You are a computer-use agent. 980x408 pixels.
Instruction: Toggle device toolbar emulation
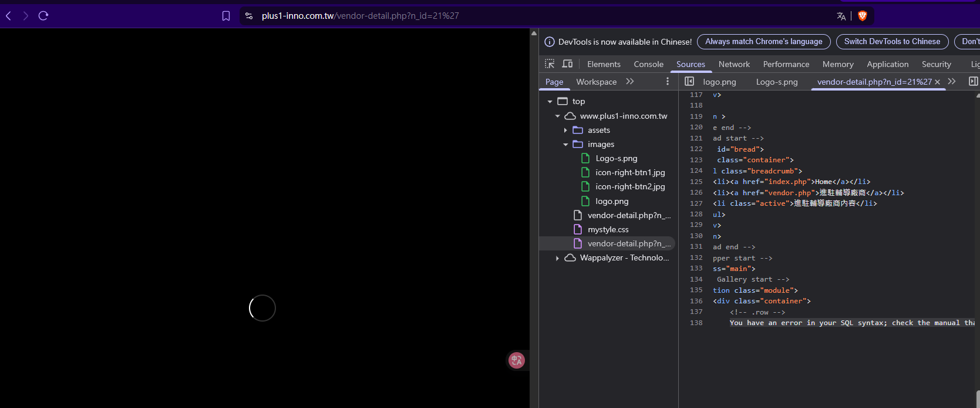(567, 63)
